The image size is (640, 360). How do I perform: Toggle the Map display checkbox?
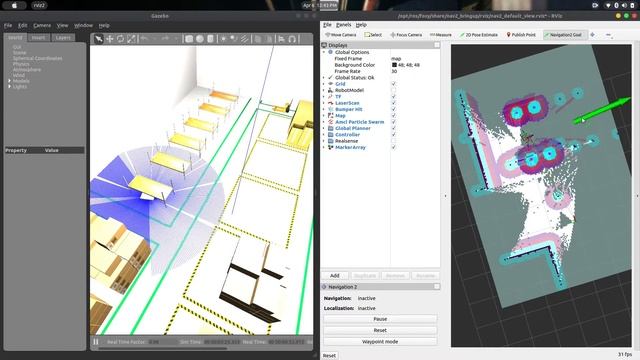[393, 116]
